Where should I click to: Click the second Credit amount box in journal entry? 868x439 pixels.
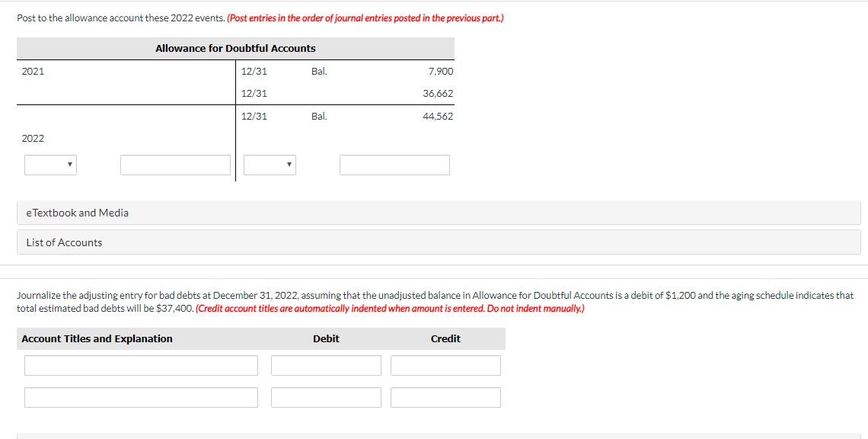[x=445, y=397]
